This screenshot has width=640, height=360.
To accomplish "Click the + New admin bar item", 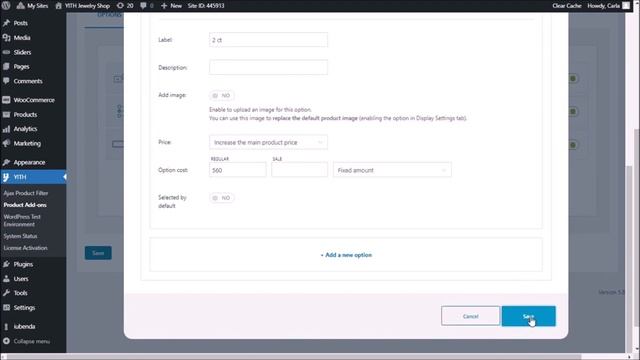I will [171, 6].
